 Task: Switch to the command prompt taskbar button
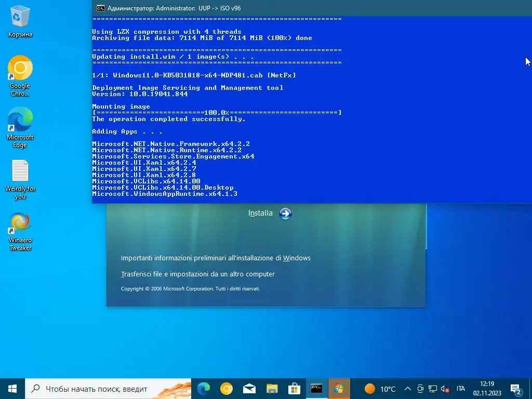(x=316, y=389)
